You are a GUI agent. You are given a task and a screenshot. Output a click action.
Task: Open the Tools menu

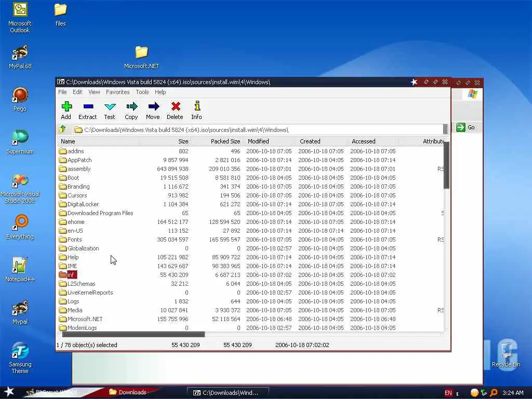142,92
